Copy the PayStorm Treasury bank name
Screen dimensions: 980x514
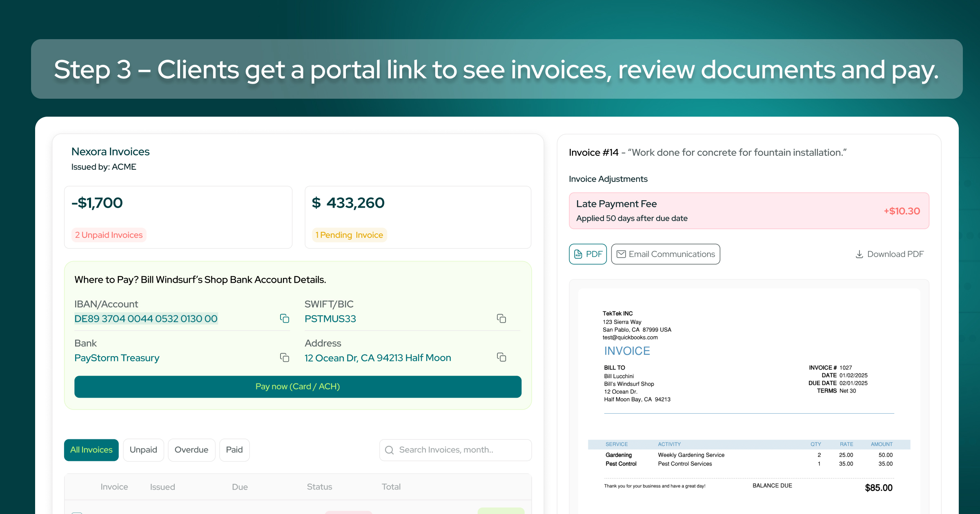click(285, 357)
